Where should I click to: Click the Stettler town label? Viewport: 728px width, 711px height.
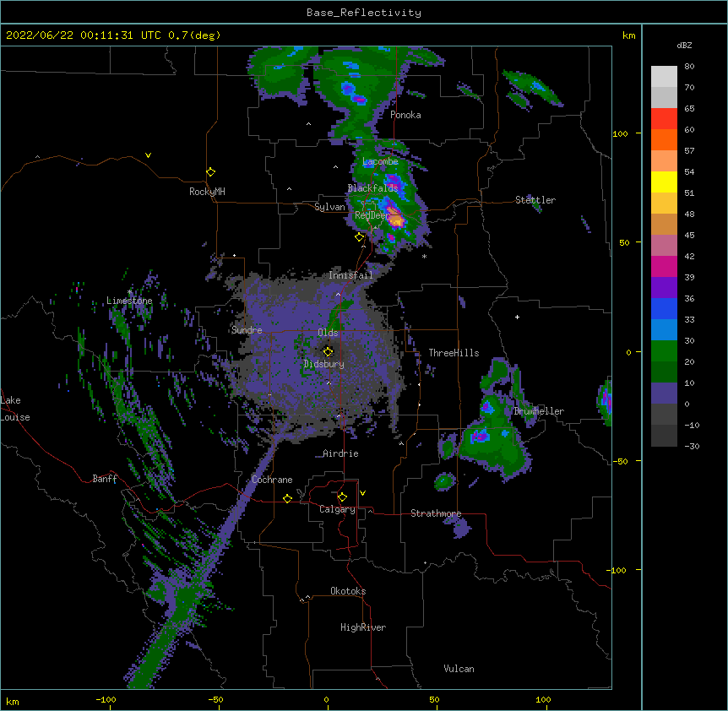click(535, 200)
